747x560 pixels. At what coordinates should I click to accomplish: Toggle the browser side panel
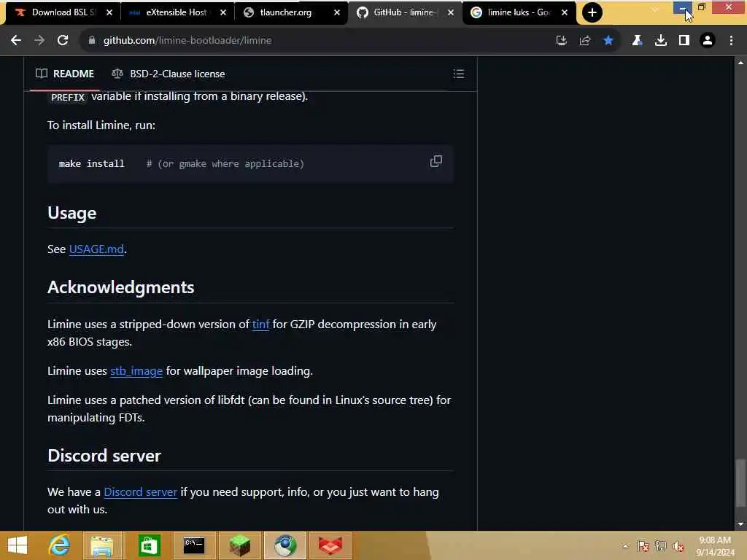(684, 41)
